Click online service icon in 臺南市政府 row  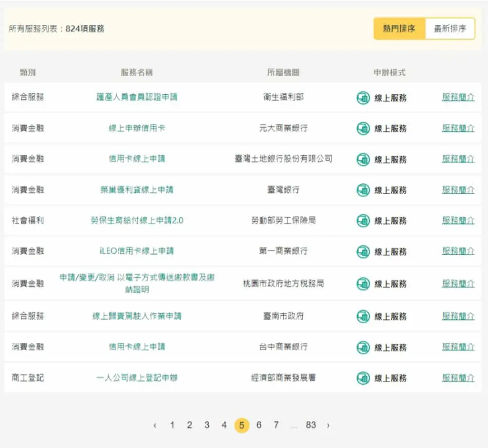point(363,317)
